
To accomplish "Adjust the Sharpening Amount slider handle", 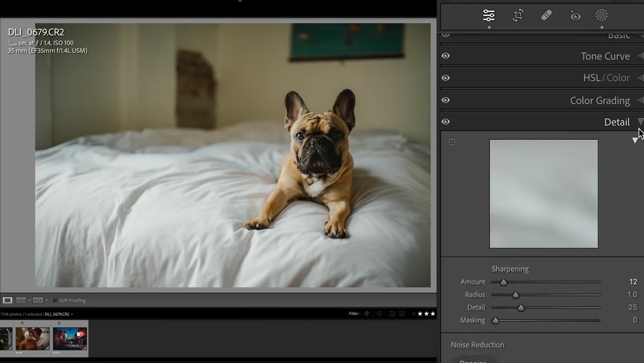I will (503, 282).
